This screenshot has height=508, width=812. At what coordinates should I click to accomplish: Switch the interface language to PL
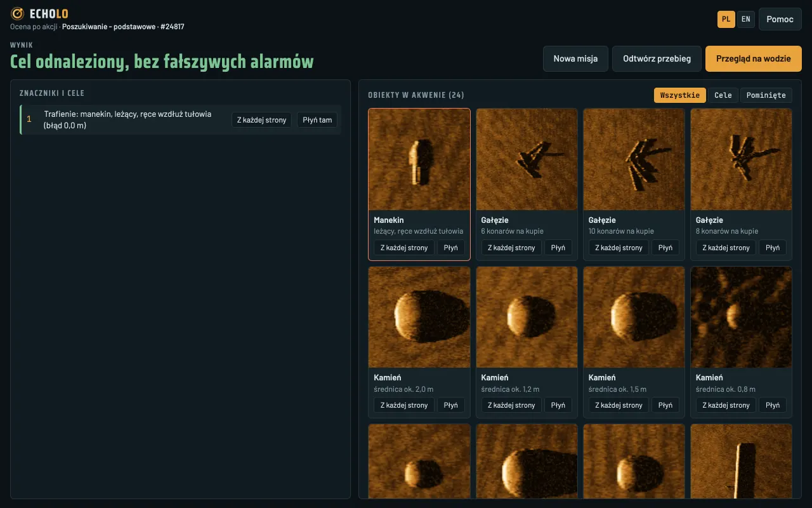(x=726, y=19)
